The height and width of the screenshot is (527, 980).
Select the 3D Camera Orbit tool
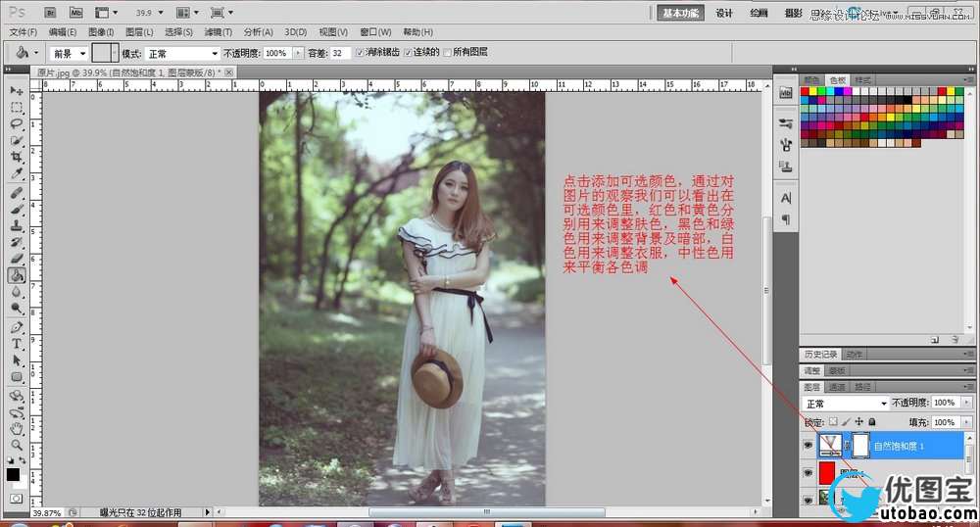(x=17, y=412)
